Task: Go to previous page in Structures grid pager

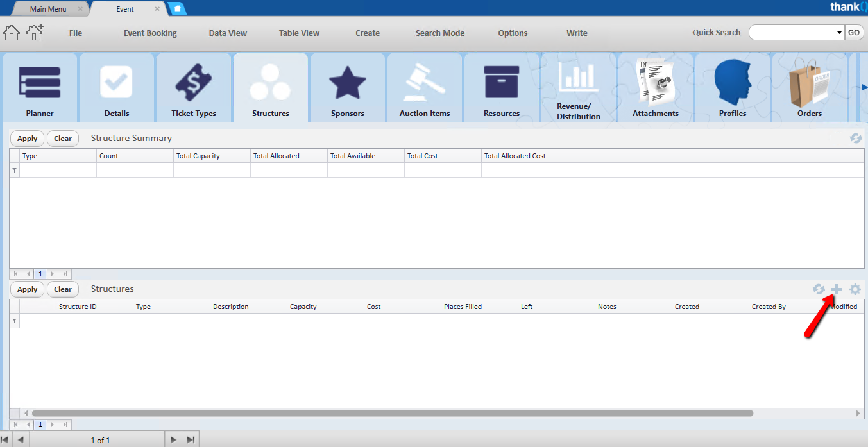Action: point(28,425)
